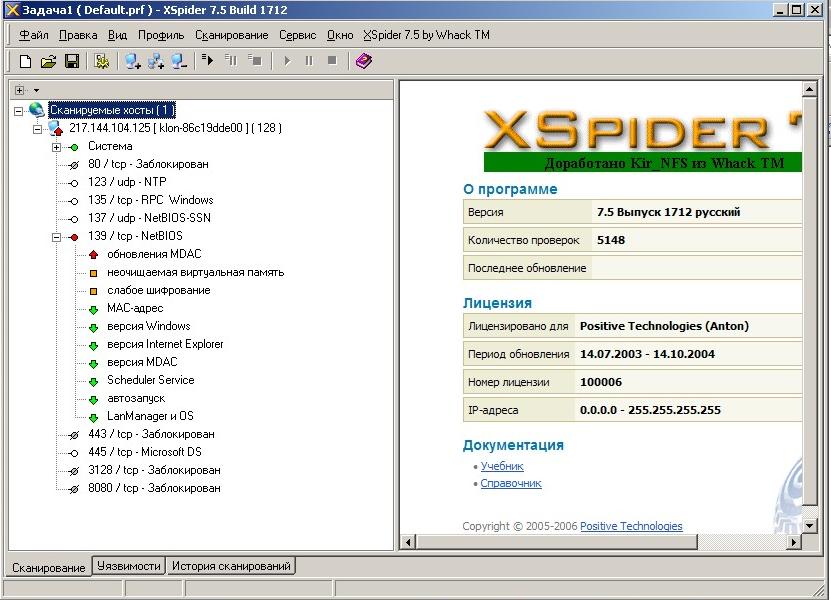Screen dimensions: 831x600
Task: Open the Справочник documentation link
Action: (x=511, y=483)
